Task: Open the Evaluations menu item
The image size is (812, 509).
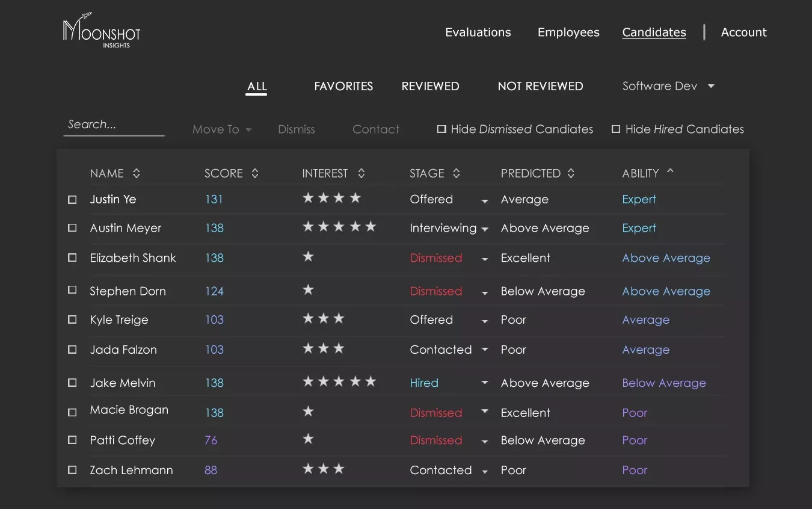Action: coord(478,32)
